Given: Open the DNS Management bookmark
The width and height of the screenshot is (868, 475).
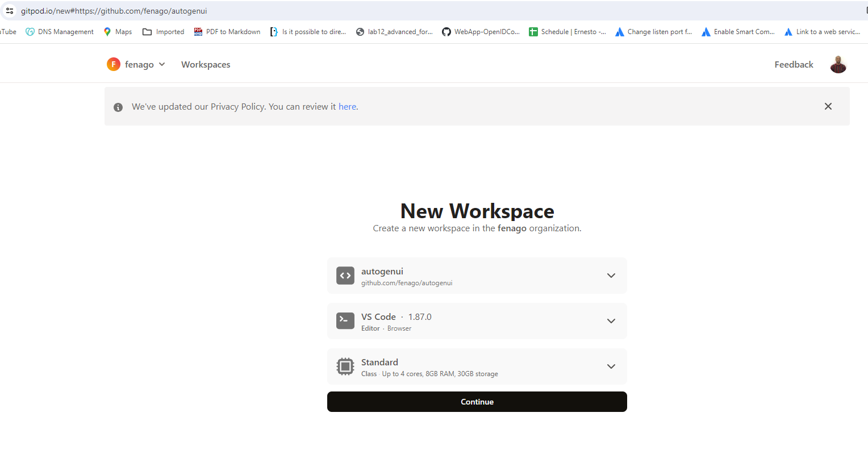Looking at the screenshot, I should click(60, 32).
